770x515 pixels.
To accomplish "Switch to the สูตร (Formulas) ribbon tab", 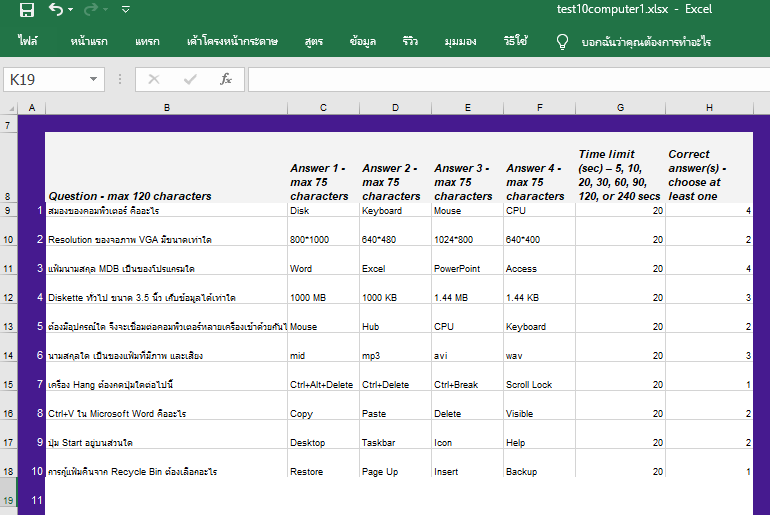I will pos(320,42).
